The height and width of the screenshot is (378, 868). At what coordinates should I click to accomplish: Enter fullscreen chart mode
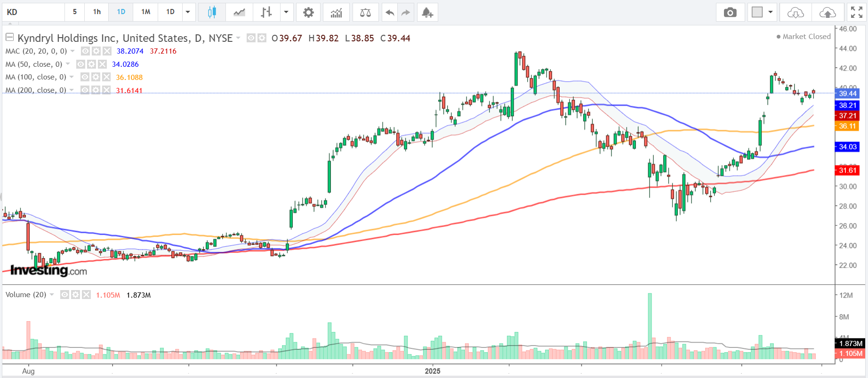(856, 12)
